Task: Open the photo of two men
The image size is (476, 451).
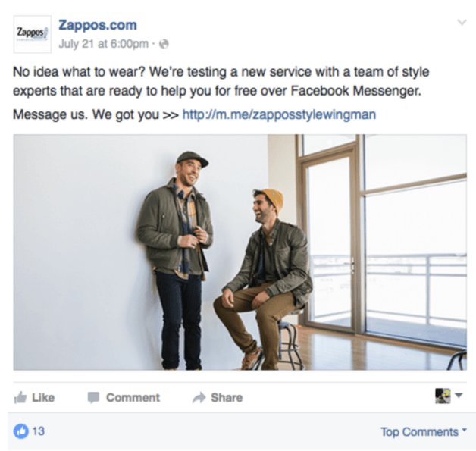Action: (240, 252)
